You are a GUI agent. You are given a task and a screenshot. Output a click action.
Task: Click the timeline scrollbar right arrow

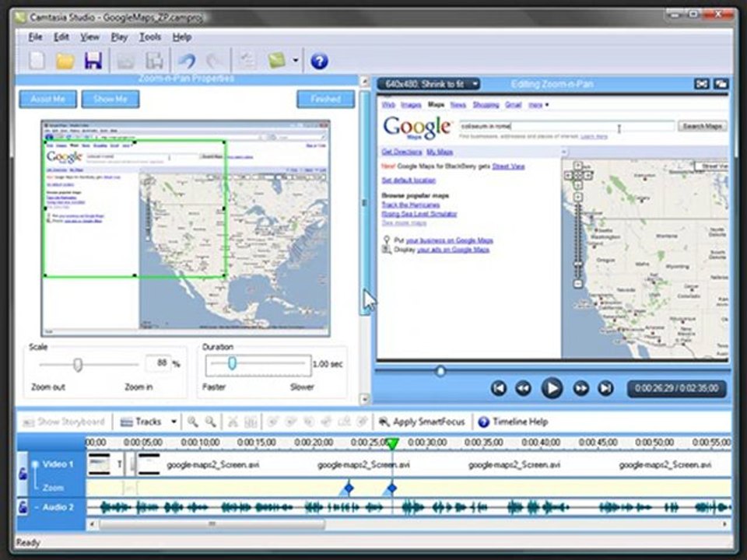point(725,524)
